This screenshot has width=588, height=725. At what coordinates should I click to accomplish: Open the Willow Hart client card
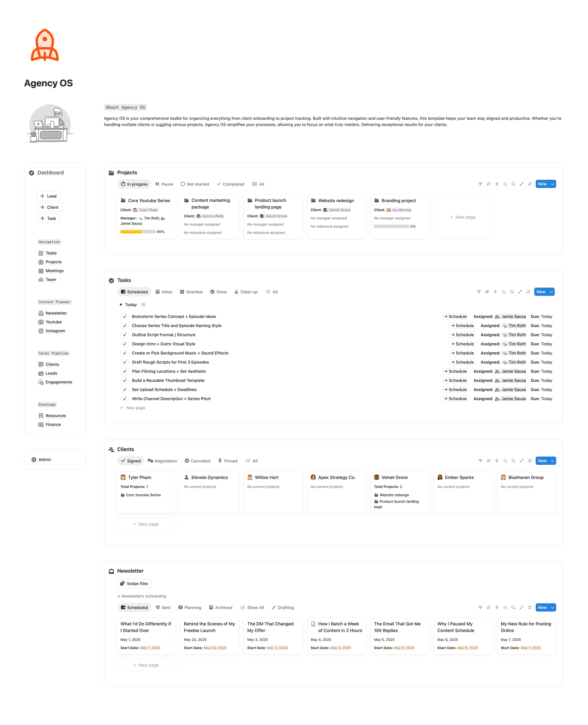(273, 492)
